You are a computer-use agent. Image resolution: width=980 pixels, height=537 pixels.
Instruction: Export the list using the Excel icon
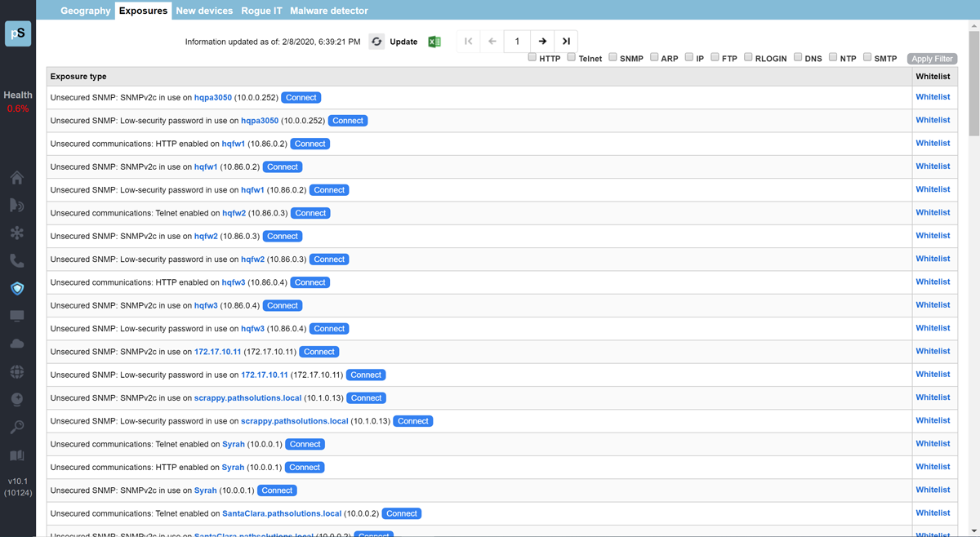434,42
